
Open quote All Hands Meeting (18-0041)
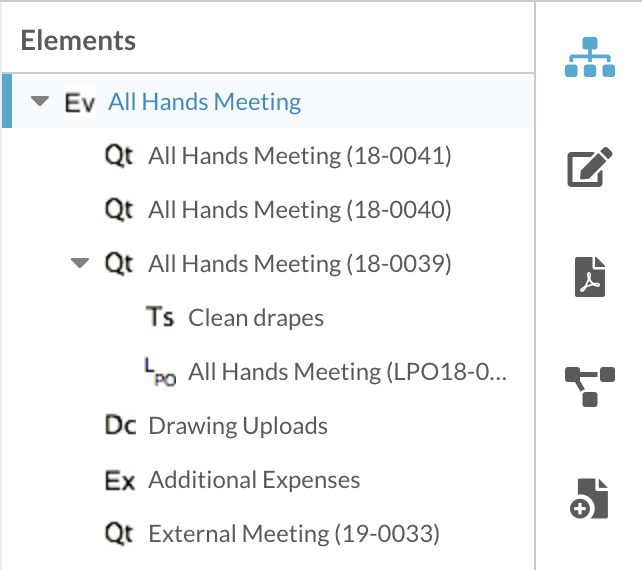point(300,156)
